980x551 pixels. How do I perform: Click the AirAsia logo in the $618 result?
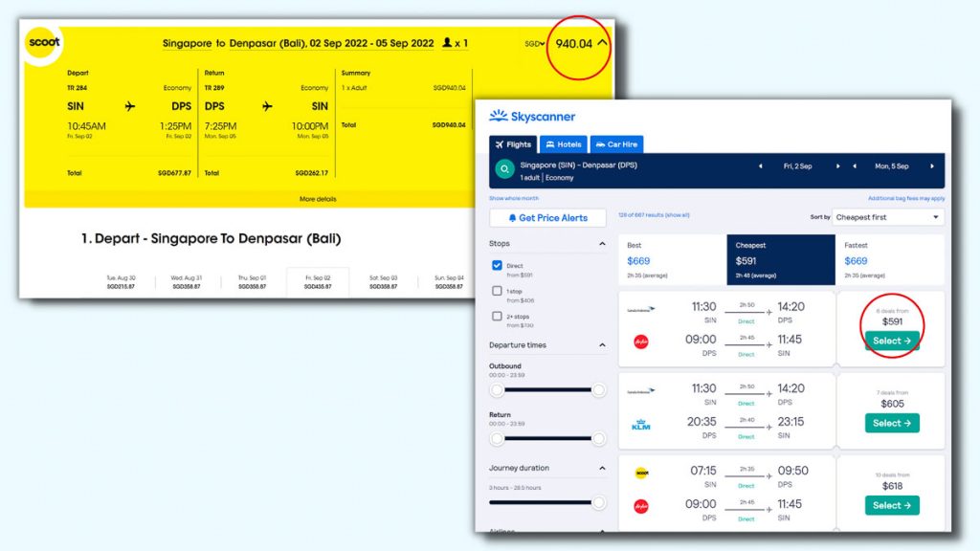coord(641,506)
